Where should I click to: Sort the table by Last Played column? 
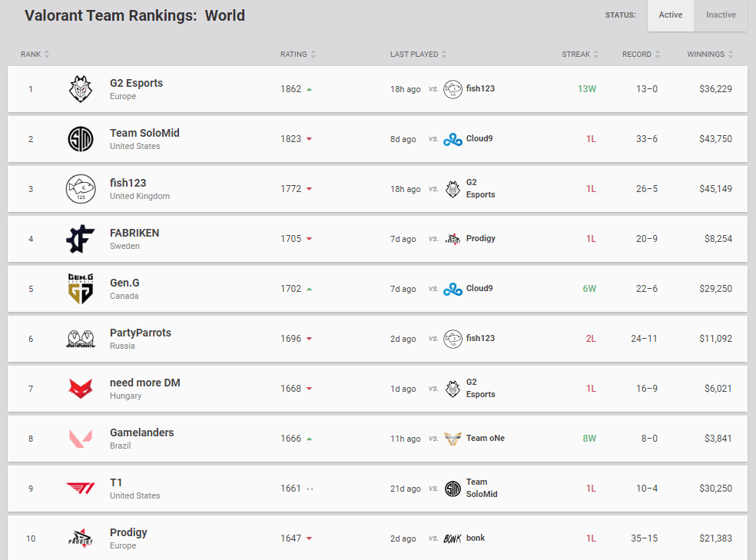419,54
